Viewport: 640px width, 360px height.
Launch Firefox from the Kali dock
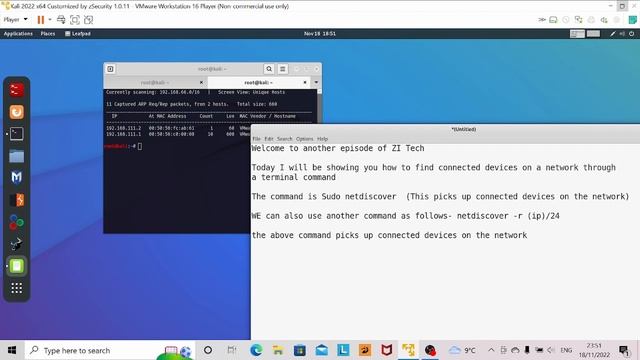pos(17,112)
